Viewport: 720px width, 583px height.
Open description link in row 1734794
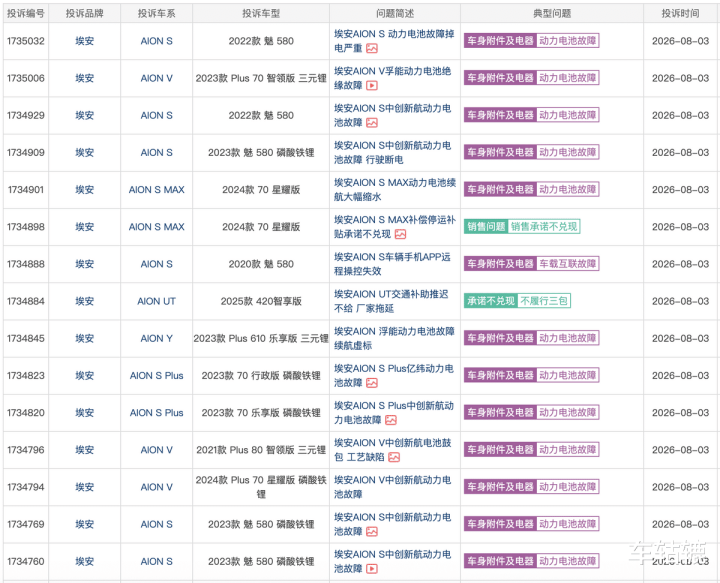coord(393,487)
